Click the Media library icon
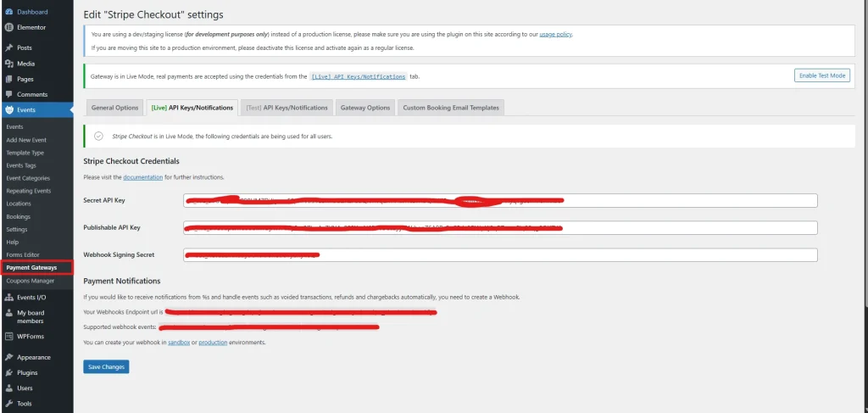The width and height of the screenshot is (868, 413). [8, 64]
